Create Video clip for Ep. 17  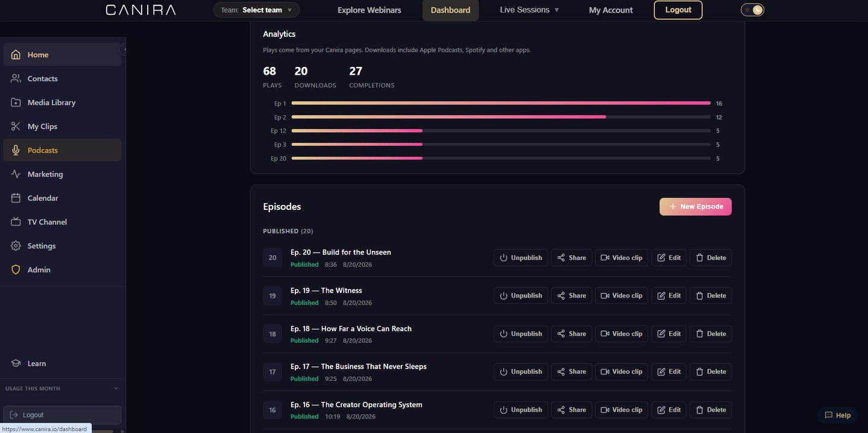click(x=622, y=371)
